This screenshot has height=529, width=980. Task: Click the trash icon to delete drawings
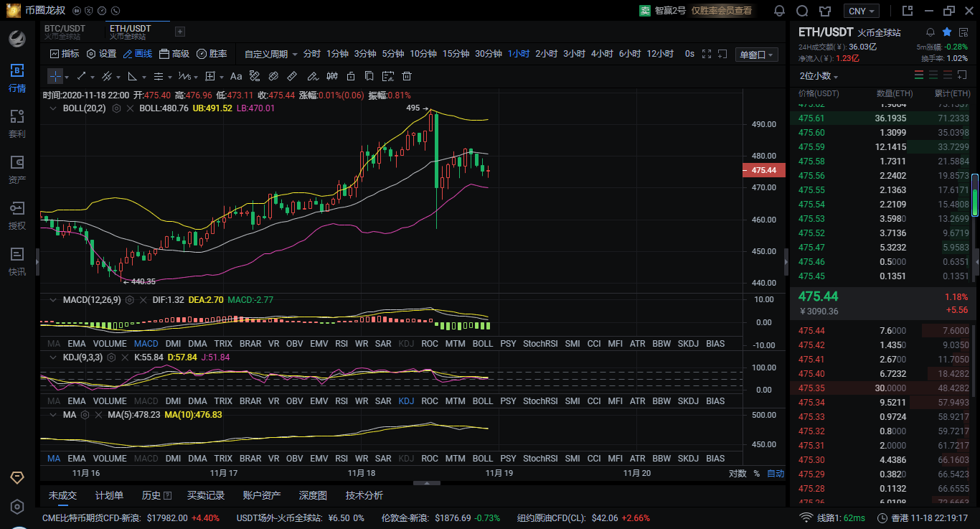point(407,76)
